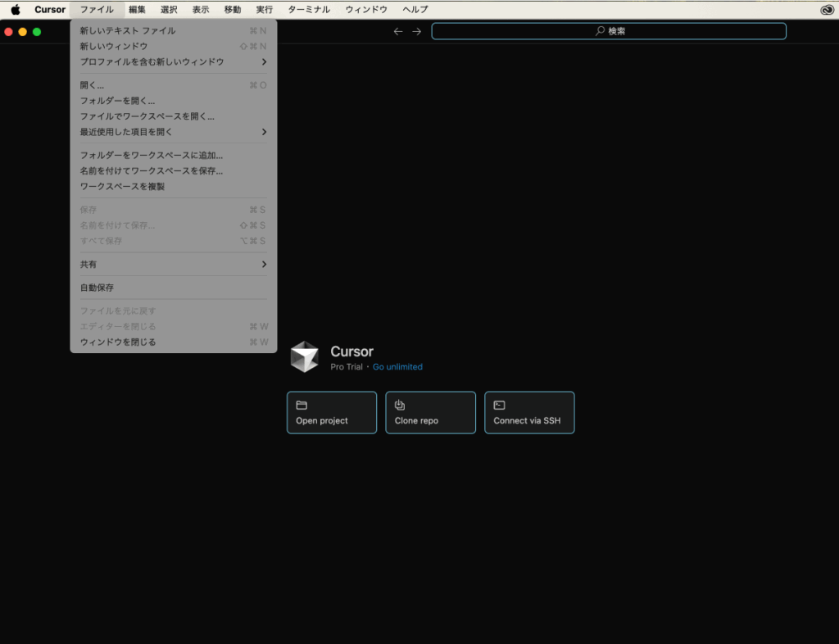
Task: Expand 最近使用した項目を開く submenu
Action: pyautogui.click(x=174, y=132)
